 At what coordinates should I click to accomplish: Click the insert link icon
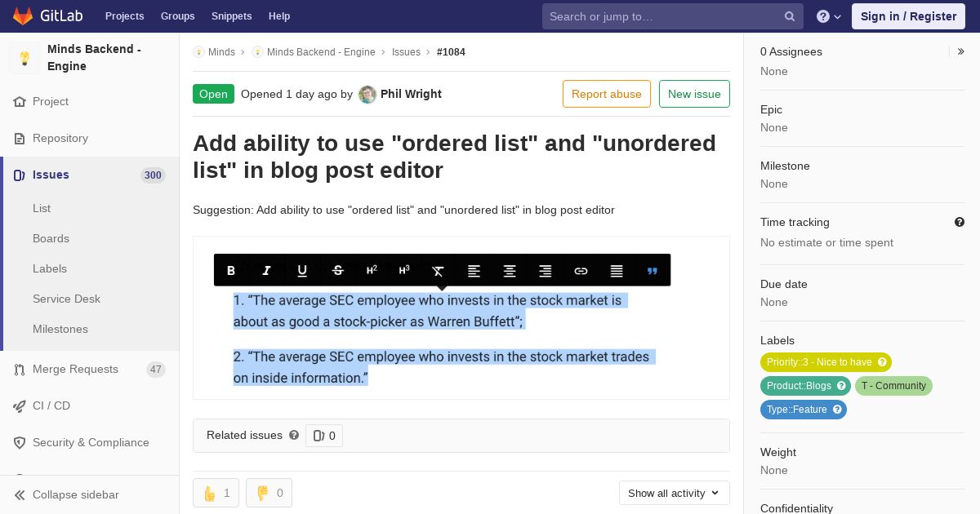[581, 270]
